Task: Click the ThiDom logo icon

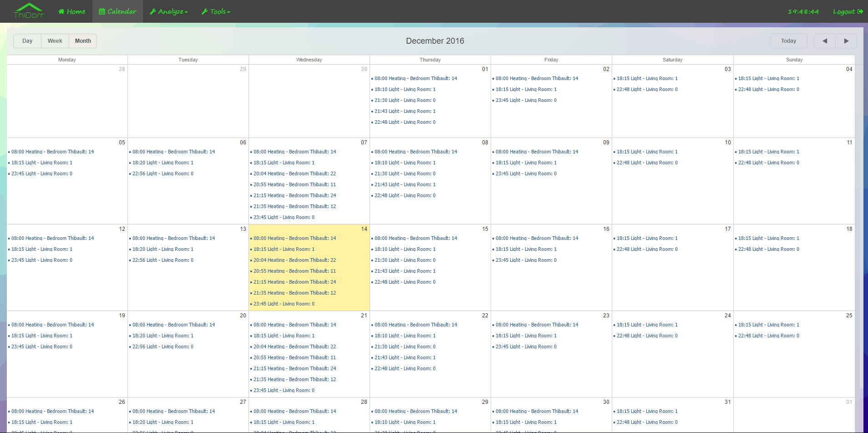Action: pyautogui.click(x=28, y=11)
